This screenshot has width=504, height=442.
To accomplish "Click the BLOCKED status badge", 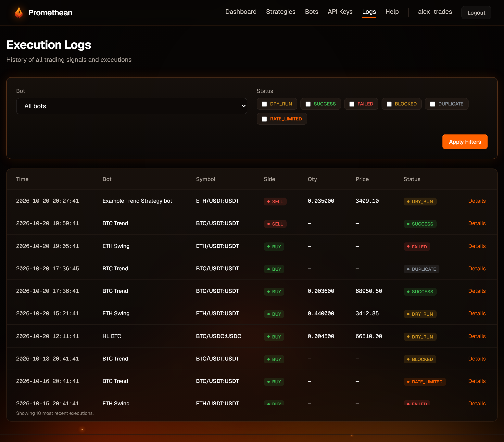I will tap(420, 359).
